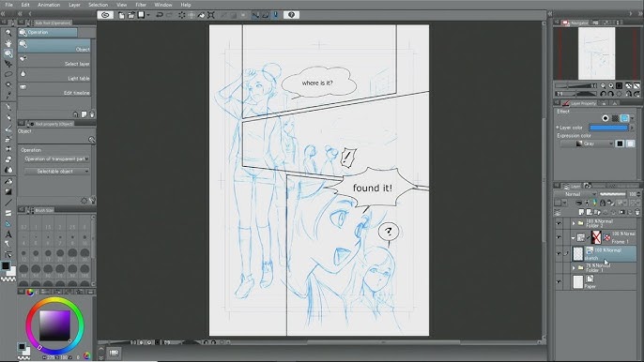Viewport: 644px width, 362px height.
Task: Click the help question mark icon
Action: pos(291,15)
